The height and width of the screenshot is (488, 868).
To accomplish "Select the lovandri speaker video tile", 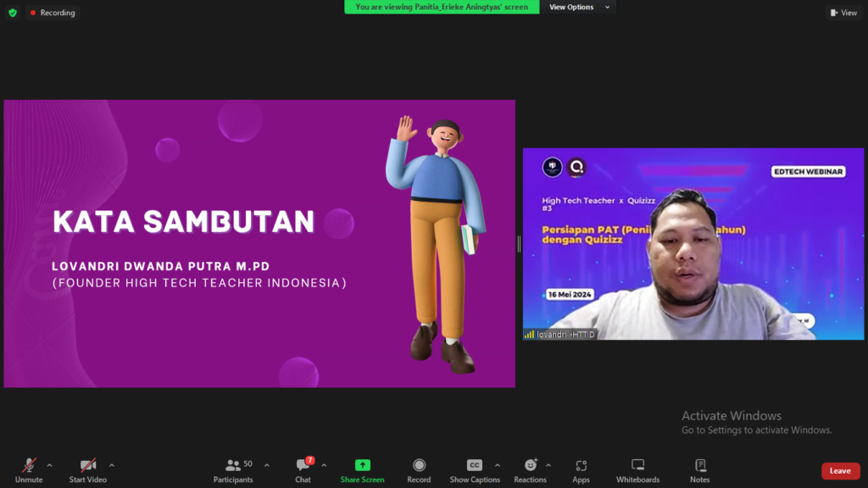I will point(693,244).
